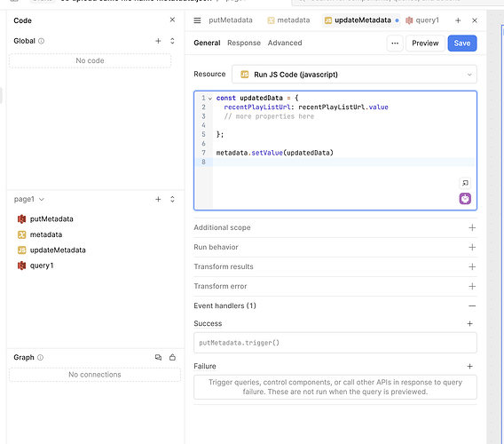Expand the Transform results section

click(x=335, y=266)
